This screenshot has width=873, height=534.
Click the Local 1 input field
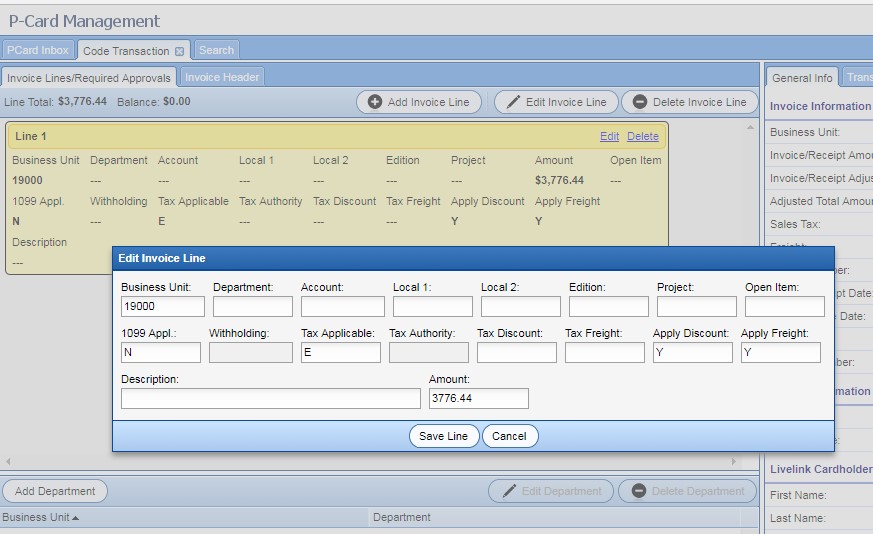click(x=433, y=306)
